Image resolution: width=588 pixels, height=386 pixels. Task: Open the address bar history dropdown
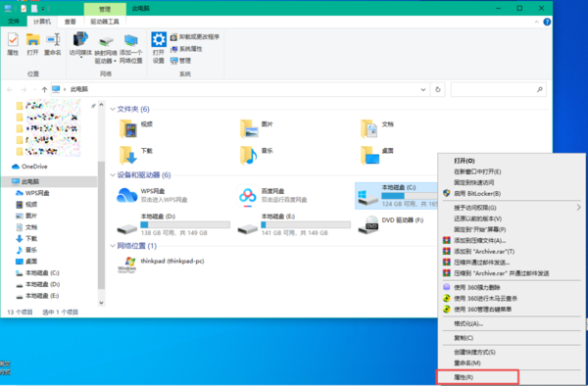coord(423,89)
